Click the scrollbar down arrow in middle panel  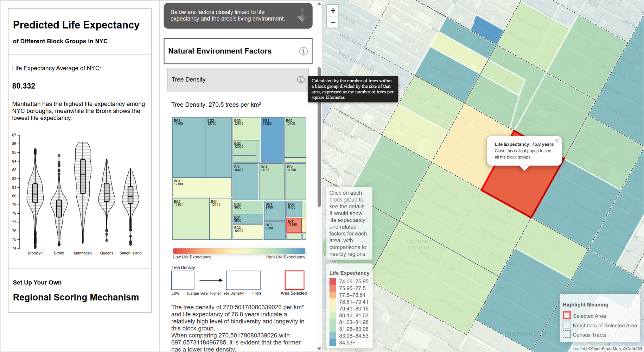point(319,349)
